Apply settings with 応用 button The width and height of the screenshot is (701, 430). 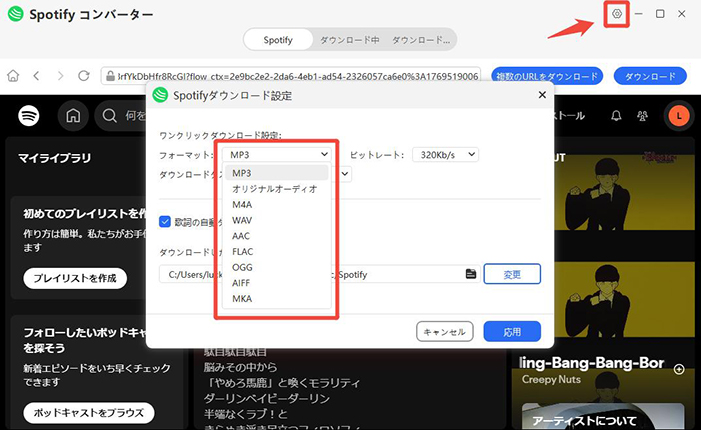[512, 332]
